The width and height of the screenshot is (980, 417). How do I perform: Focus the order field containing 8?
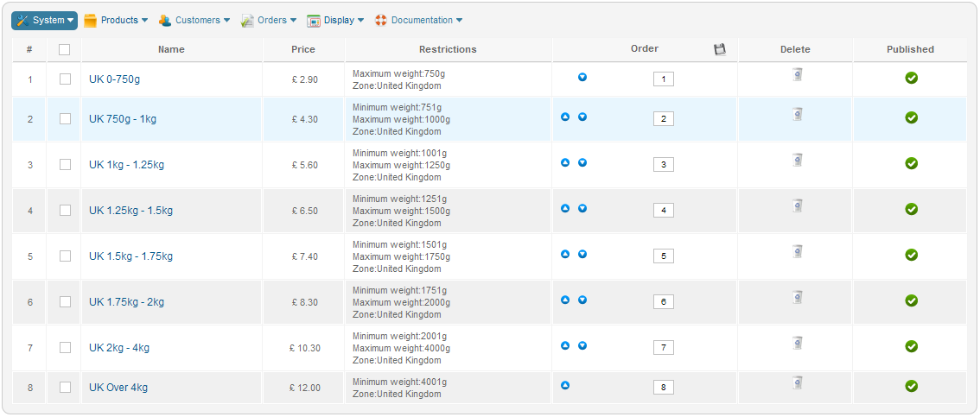[663, 388]
